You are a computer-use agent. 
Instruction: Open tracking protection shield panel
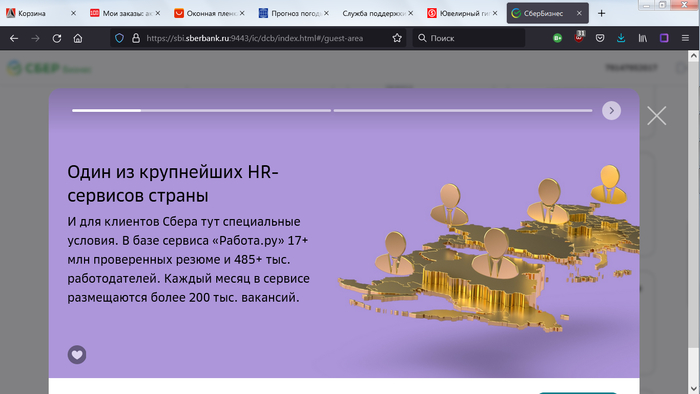(x=119, y=38)
